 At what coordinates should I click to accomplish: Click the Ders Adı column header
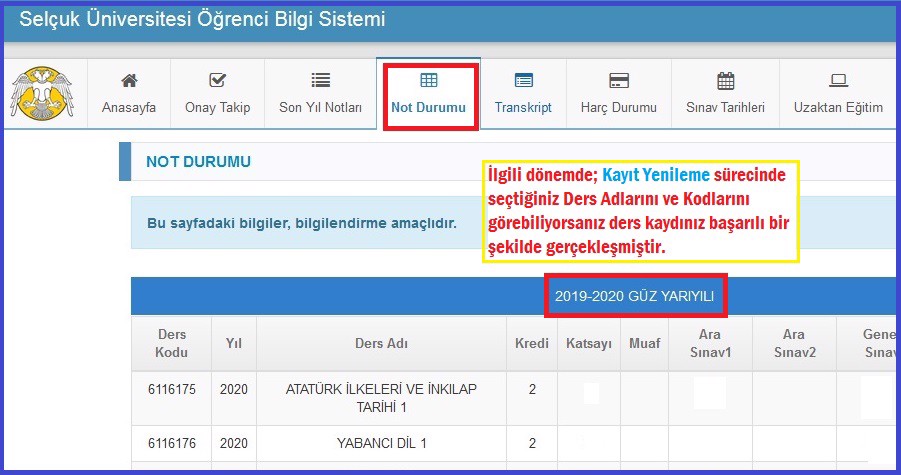[382, 343]
